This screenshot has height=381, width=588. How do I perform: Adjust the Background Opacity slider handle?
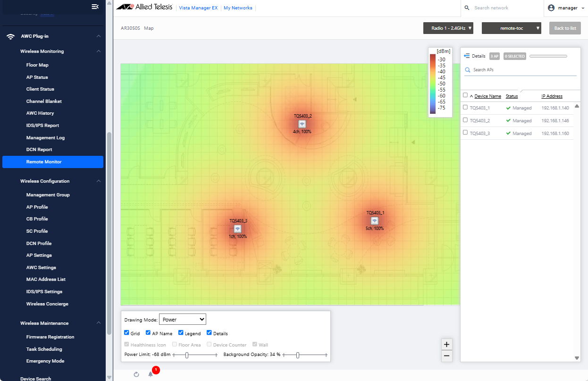click(298, 355)
